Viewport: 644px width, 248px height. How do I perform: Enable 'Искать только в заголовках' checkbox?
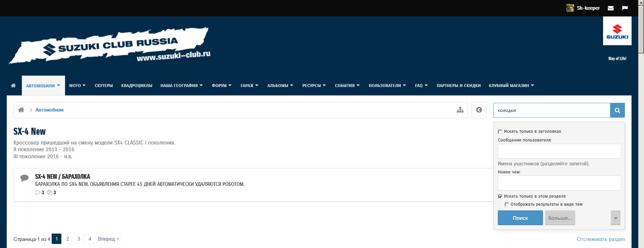click(500, 132)
